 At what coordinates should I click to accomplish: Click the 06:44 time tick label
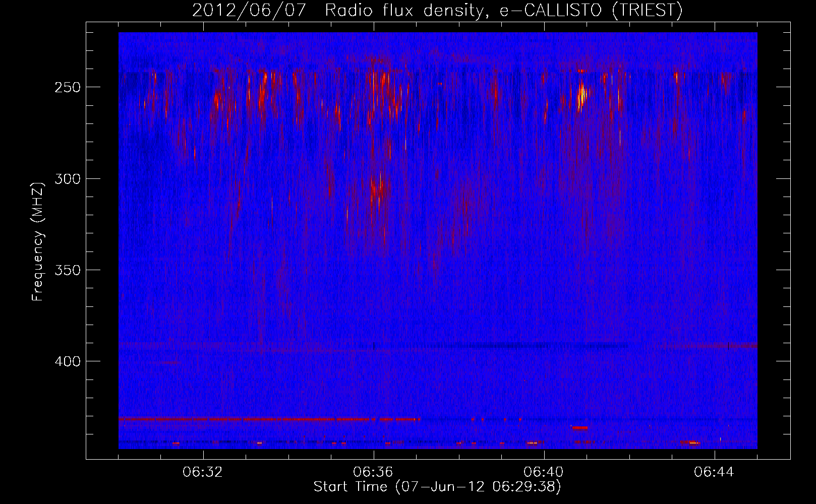(x=714, y=472)
